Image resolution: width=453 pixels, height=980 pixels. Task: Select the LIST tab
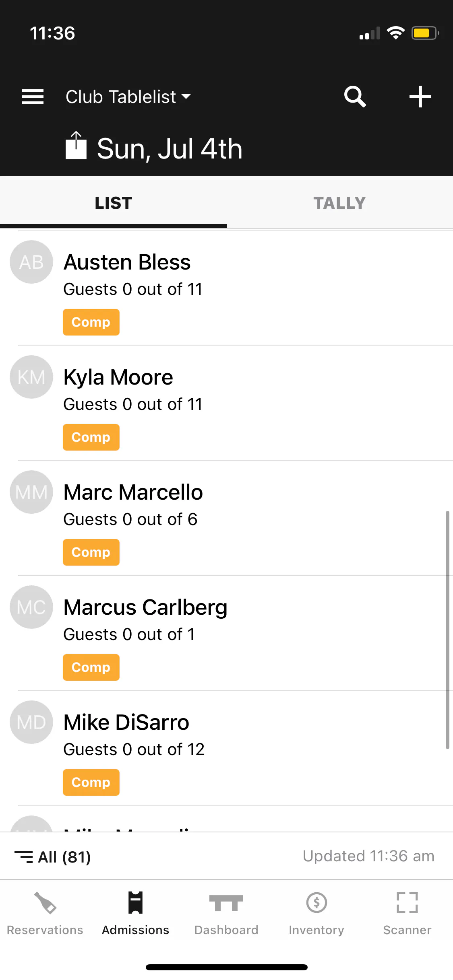click(x=113, y=203)
